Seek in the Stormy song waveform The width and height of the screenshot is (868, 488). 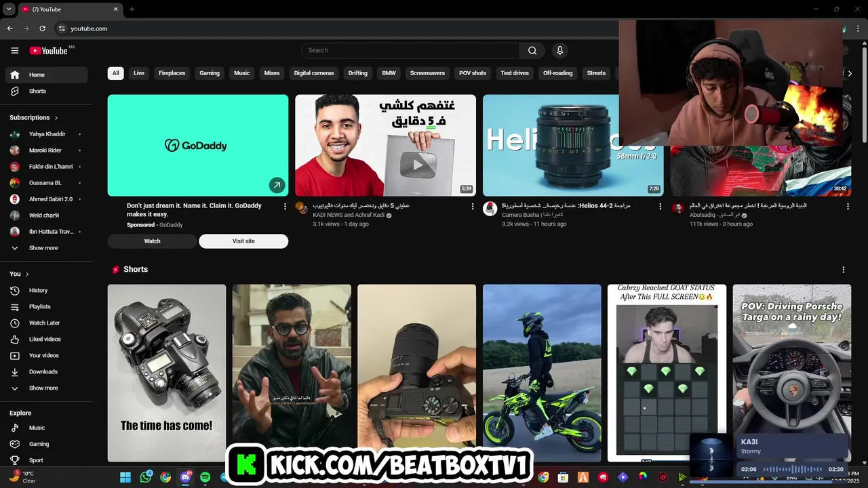793,469
